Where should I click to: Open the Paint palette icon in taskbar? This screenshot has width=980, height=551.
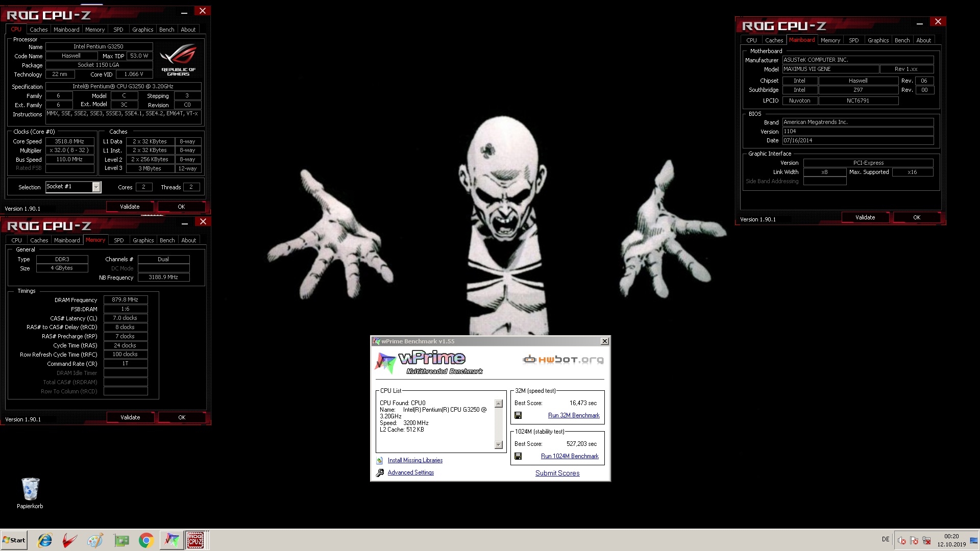coord(95,540)
